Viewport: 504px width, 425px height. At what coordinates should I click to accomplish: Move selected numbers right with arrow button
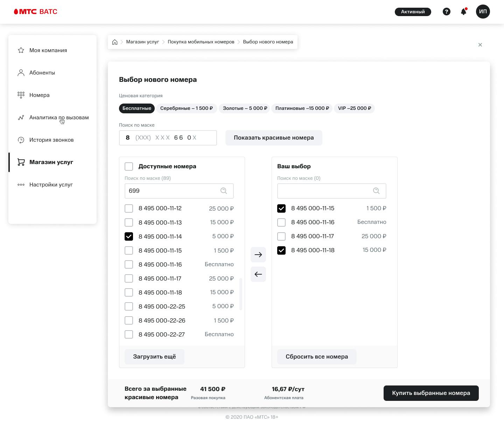pyautogui.click(x=258, y=255)
